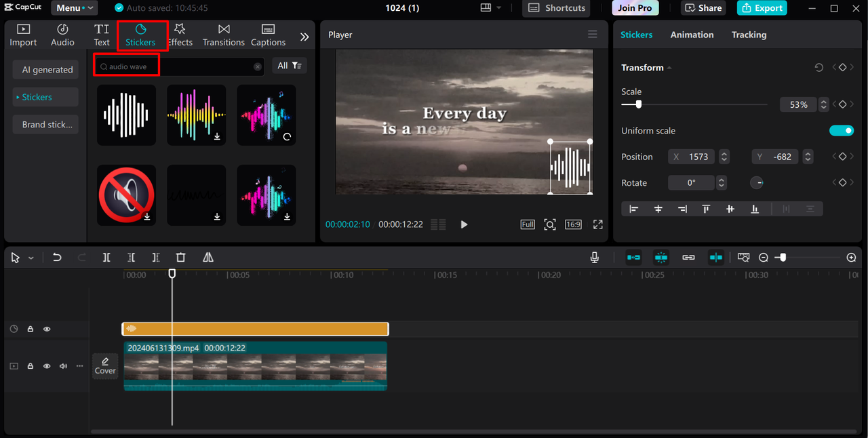Clear the audio wave search text

tap(258, 66)
